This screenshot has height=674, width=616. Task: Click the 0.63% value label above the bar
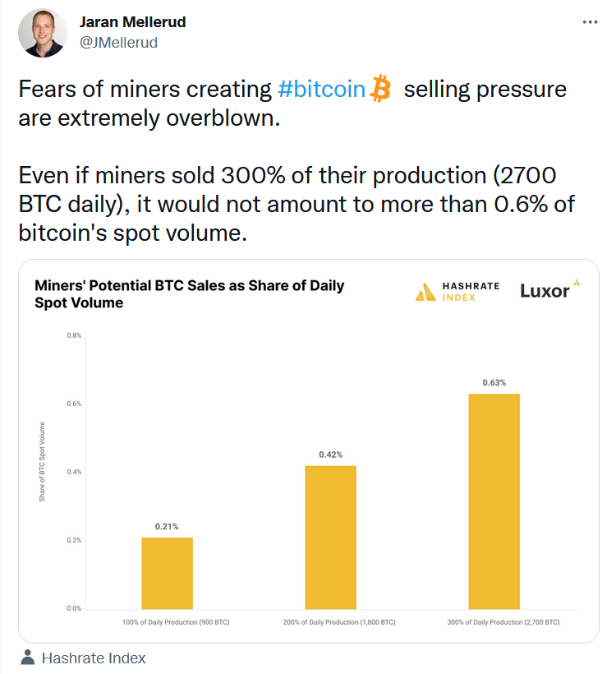coord(494,383)
